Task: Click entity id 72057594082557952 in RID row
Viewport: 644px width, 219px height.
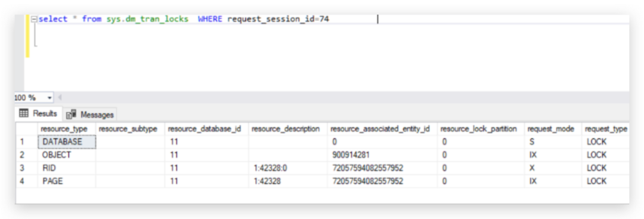Action: click(x=382, y=168)
